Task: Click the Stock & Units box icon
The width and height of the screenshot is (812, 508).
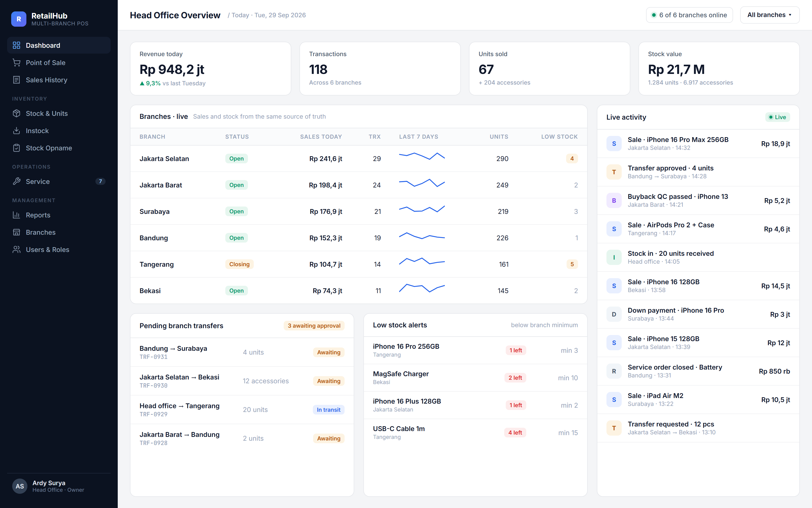Action: pos(16,114)
